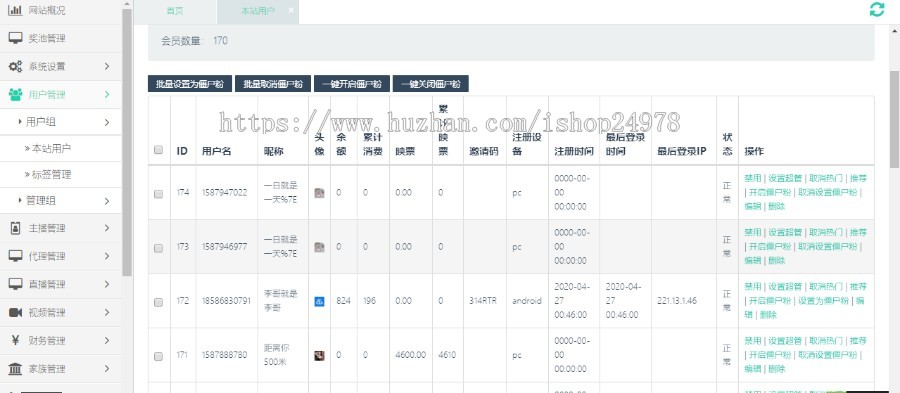Click the 奖池管理 monitor icon
900x393 pixels.
point(15,38)
